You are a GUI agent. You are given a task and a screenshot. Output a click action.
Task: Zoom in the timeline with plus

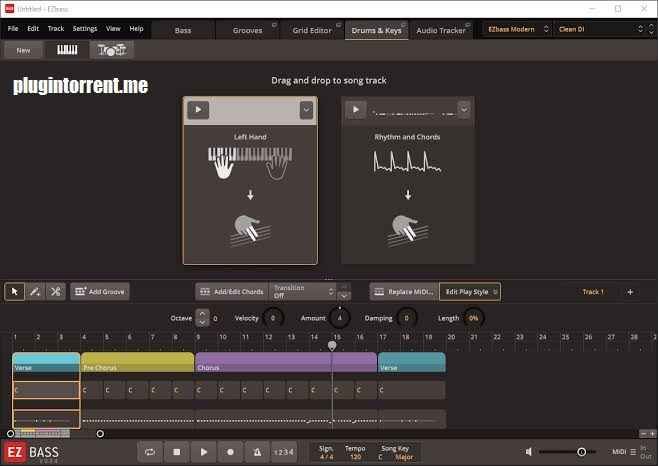point(653,434)
